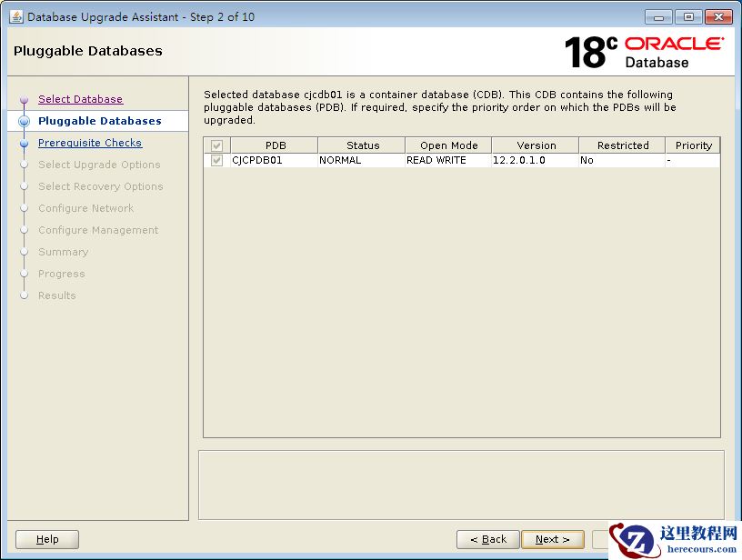Viewport: 742px width, 560px height.
Task: Open Prerequisite Checks step link
Action: click(90, 143)
